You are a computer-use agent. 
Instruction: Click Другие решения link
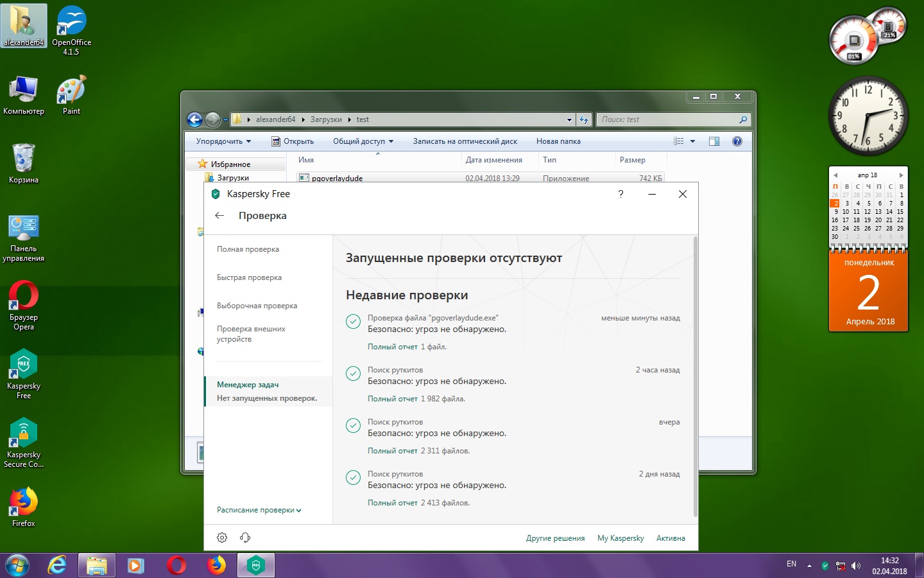[x=555, y=538]
